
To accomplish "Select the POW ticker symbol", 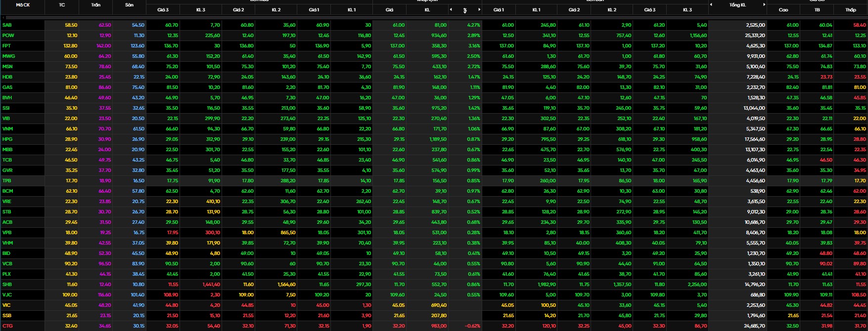I will point(8,35).
